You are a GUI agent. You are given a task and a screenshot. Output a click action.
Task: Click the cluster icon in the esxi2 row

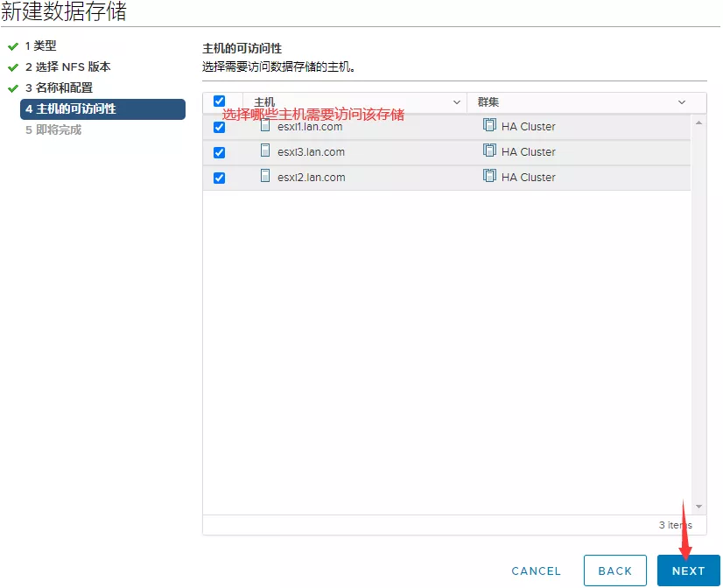tap(489, 176)
